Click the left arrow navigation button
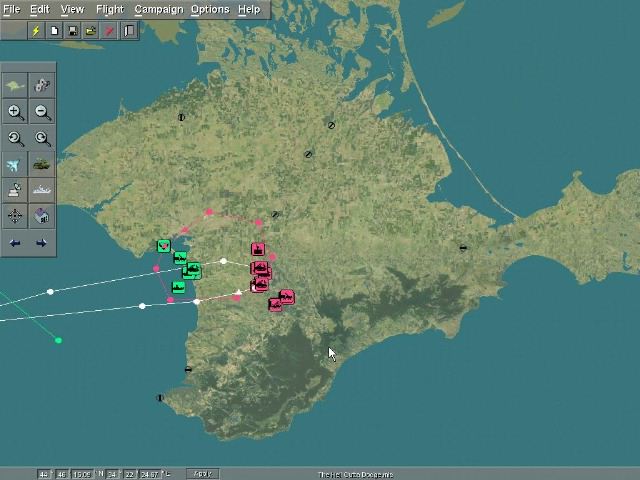640x480 pixels. 15,243
